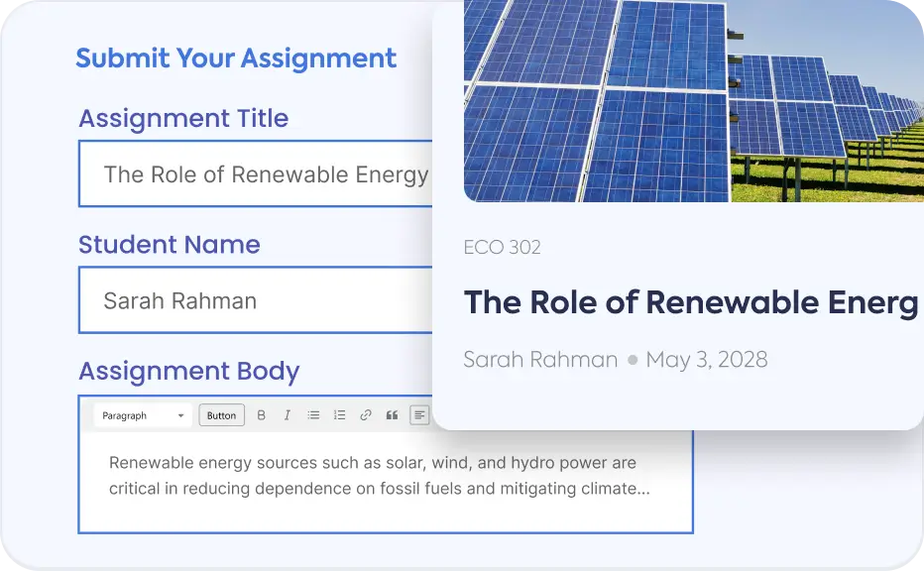
Task: Focus the Assignment Title input field
Action: tap(258, 174)
